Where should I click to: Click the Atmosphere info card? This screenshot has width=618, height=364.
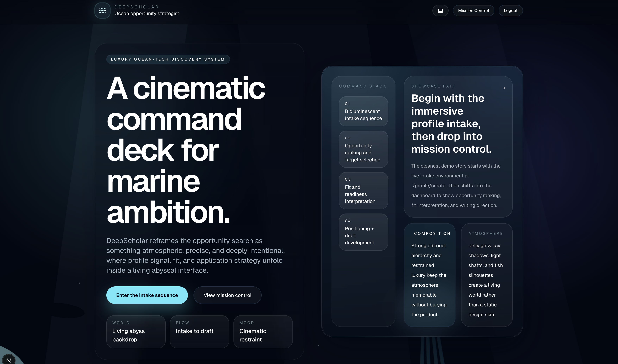[486, 275]
